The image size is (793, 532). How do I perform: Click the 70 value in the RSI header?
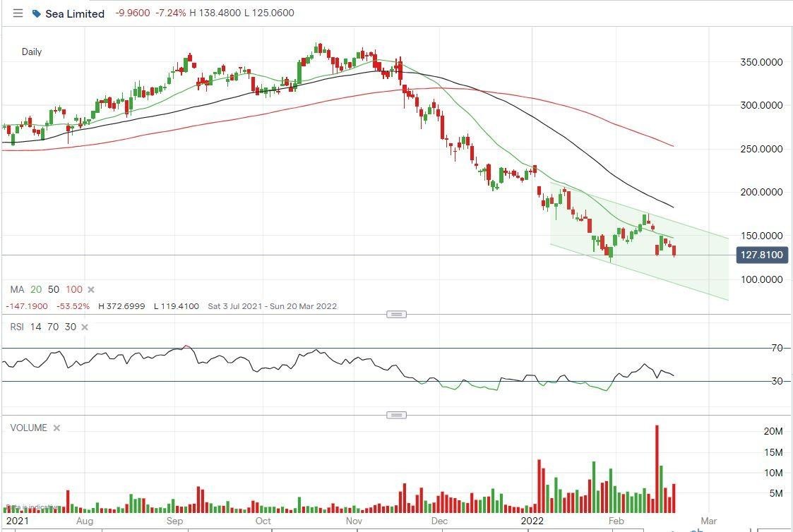point(53,327)
